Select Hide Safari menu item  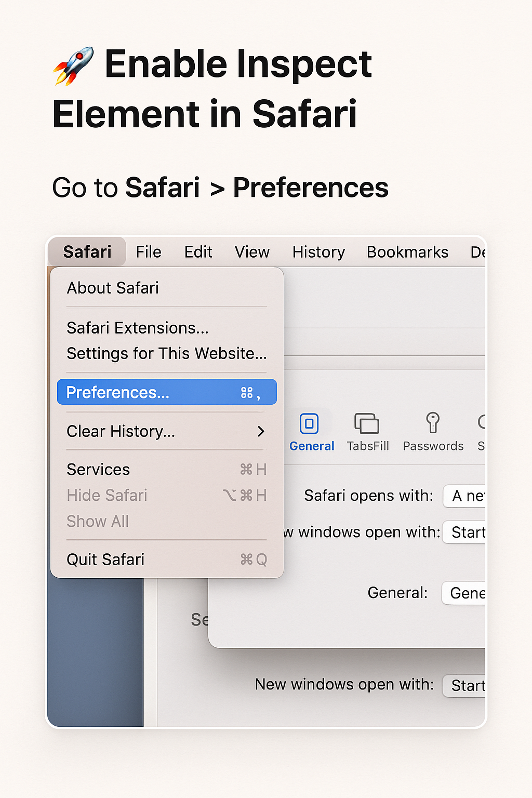167,495
